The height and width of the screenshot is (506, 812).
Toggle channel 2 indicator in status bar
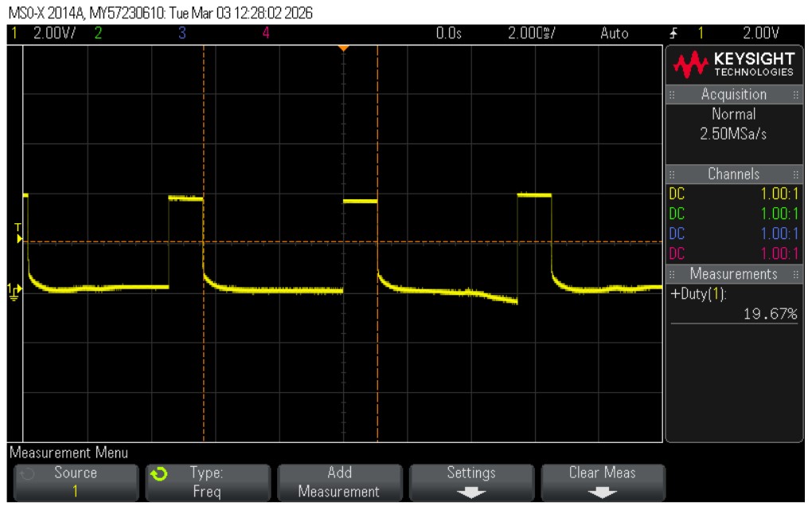99,33
